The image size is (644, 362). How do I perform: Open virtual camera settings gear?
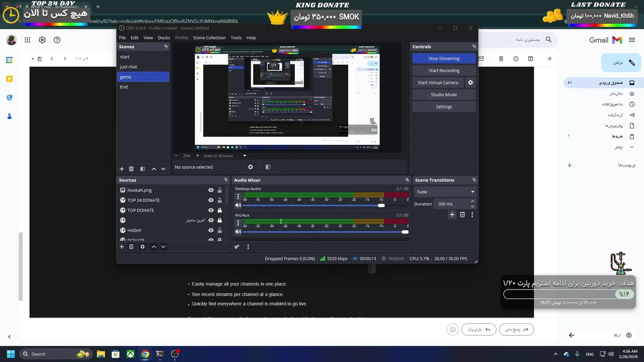coord(470,82)
